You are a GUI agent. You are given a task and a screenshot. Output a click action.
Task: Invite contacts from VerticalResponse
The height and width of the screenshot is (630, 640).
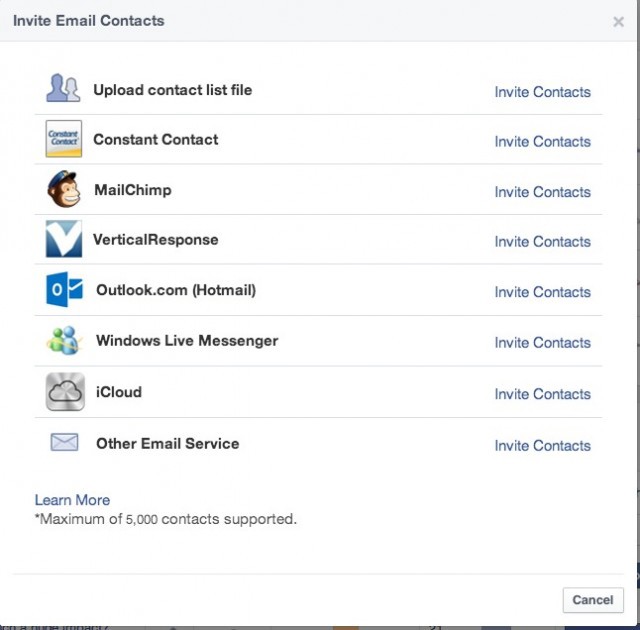tap(542, 242)
